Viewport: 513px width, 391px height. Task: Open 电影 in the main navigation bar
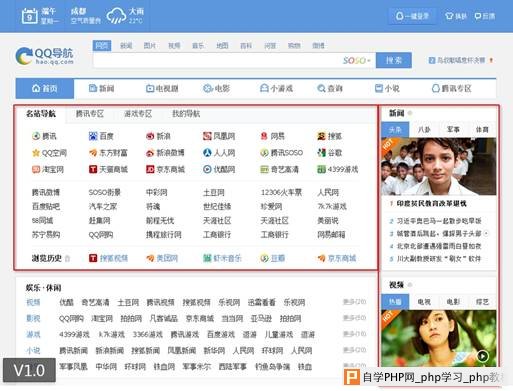coord(216,88)
